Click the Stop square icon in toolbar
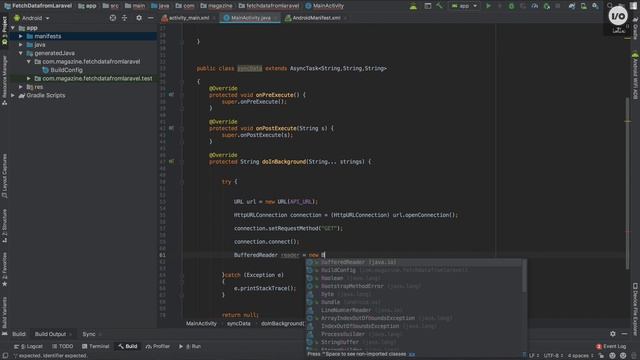The height and width of the screenshot is (360, 640). tap(558, 6)
